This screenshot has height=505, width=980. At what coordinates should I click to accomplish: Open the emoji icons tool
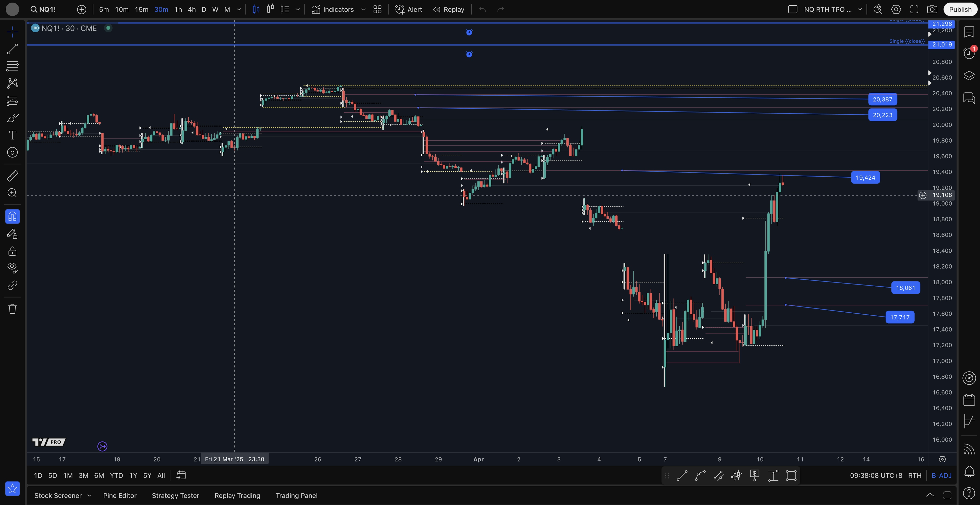(x=12, y=153)
